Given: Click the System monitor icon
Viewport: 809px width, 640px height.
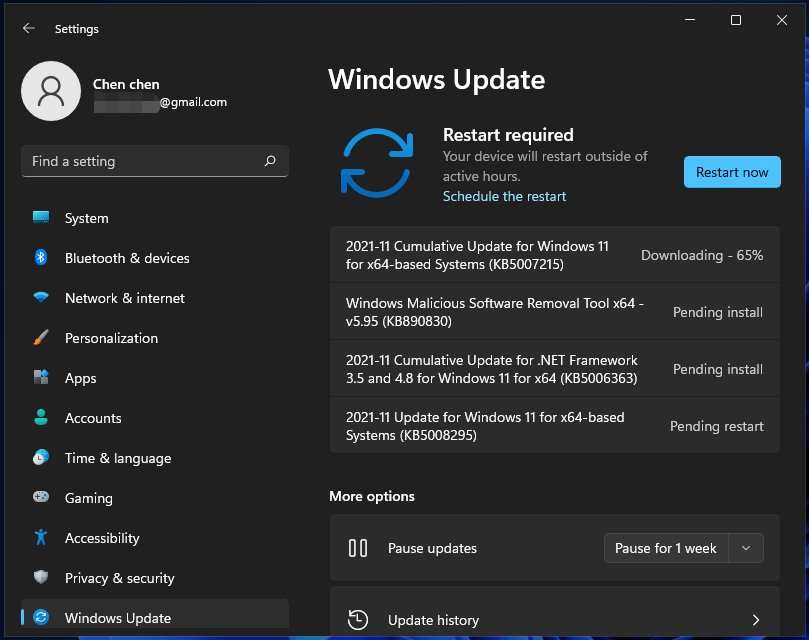Looking at the screenshot, I should click(41, 217).
